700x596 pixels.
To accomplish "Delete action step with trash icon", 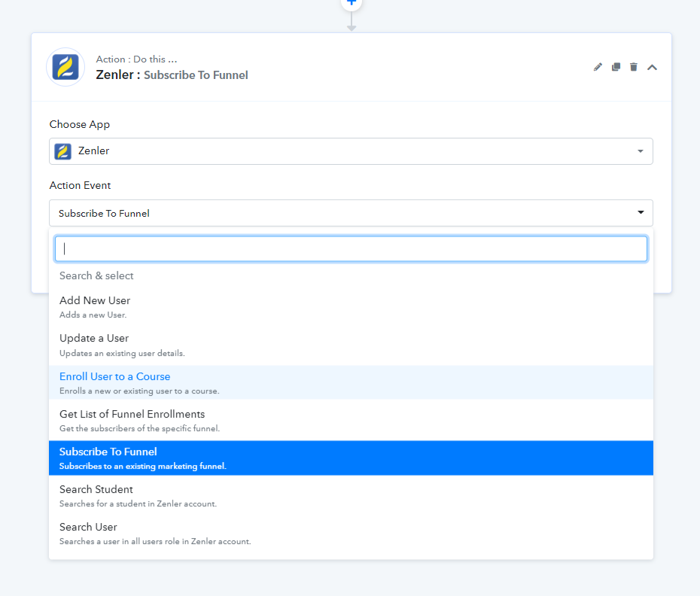I will 634,67.
